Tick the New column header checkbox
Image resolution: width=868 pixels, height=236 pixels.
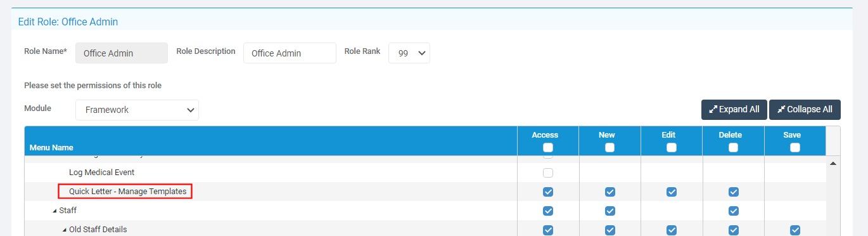(610, 147)
